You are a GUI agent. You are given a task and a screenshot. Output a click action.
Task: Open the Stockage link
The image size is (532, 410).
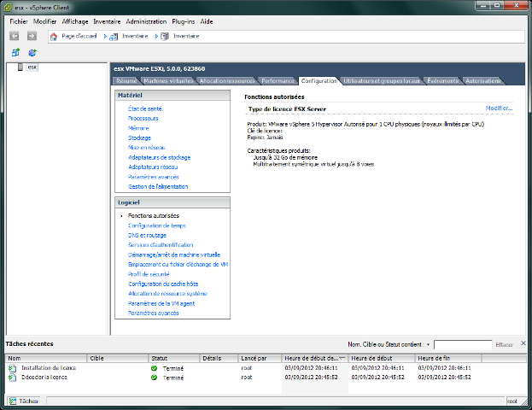click(x=139, y=138)
